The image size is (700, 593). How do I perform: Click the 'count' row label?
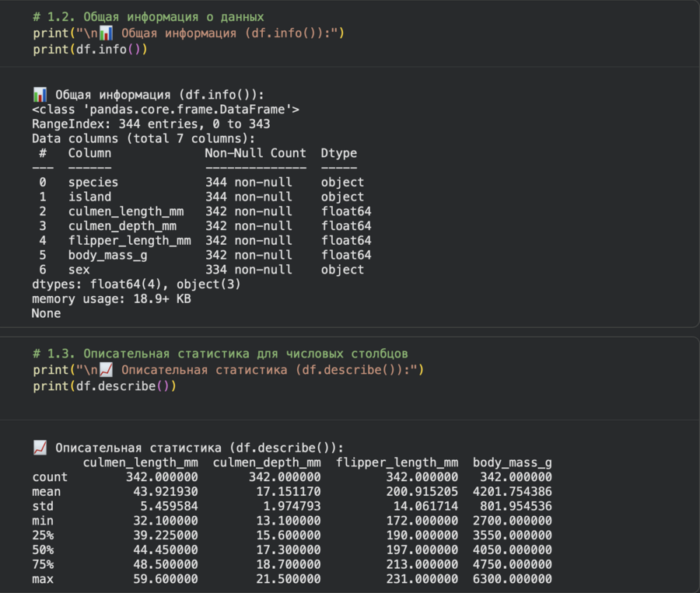[50, 477]
